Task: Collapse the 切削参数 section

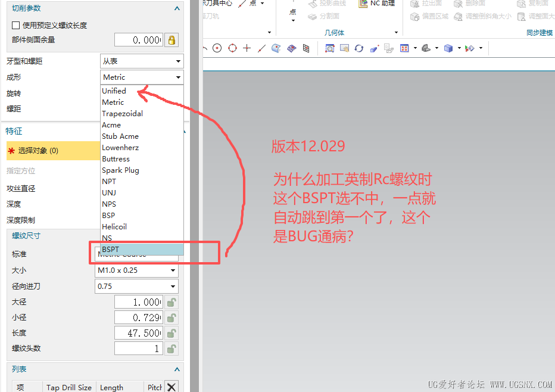Action: [177, 8]
